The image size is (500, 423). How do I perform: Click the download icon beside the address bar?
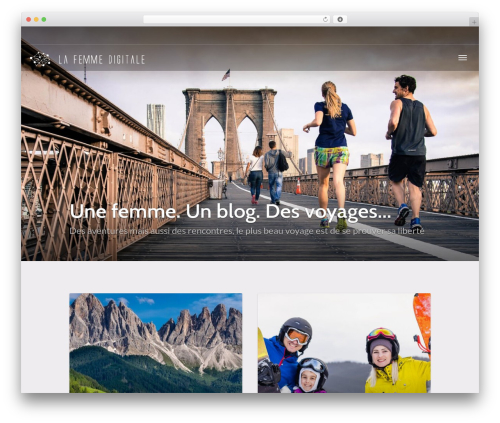click(340, 19)
